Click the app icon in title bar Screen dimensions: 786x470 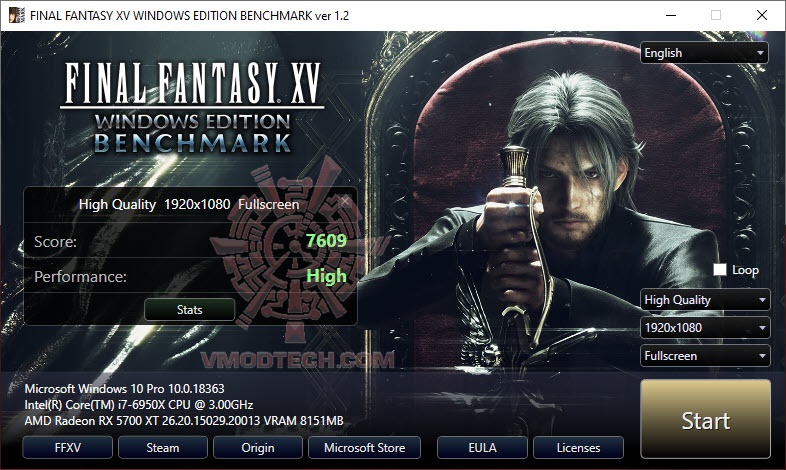[x=17, y=15]
